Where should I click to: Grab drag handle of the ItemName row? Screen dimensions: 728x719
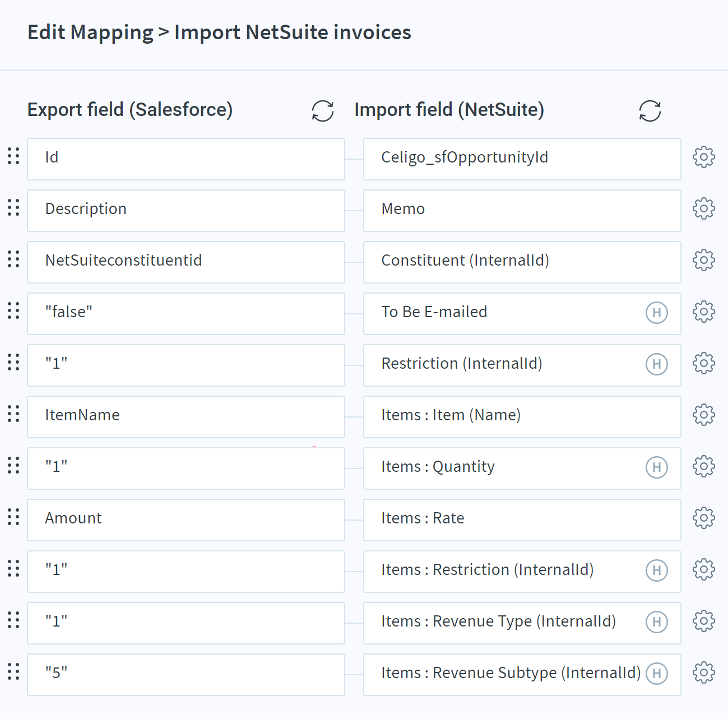pyautogui.click(x=13, y=414)
